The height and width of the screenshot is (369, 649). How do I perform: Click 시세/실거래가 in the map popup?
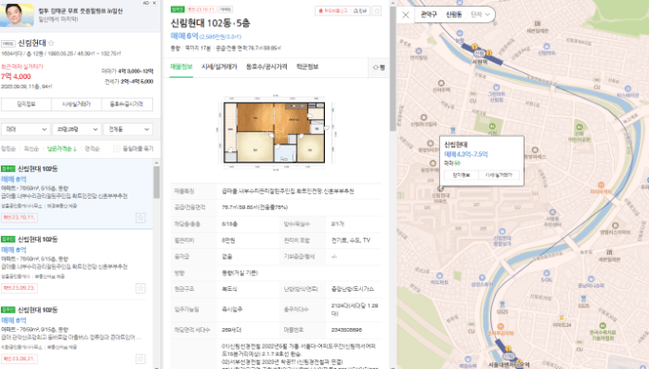(x=498, y=175)
